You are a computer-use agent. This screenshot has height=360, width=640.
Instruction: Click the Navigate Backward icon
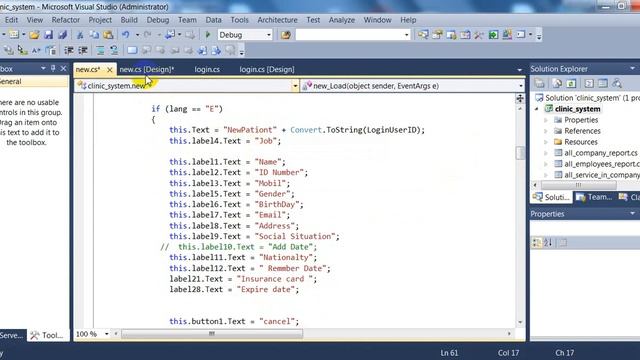170,35
